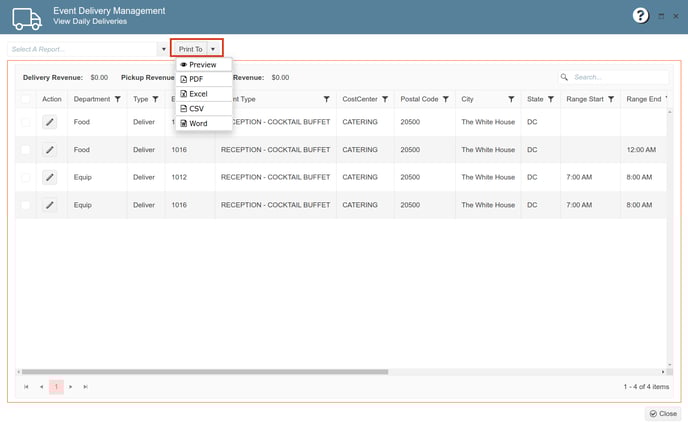The height and width of the screenshot is (429, 688).
Task: Check the Equip 1016 row checkbox
Action: point(25,205)
